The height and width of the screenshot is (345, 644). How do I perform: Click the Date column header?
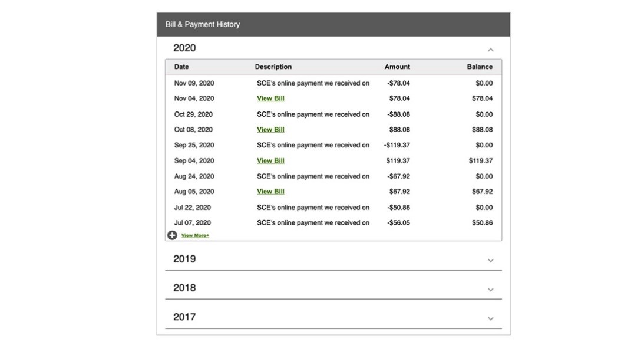coord(181,67)
